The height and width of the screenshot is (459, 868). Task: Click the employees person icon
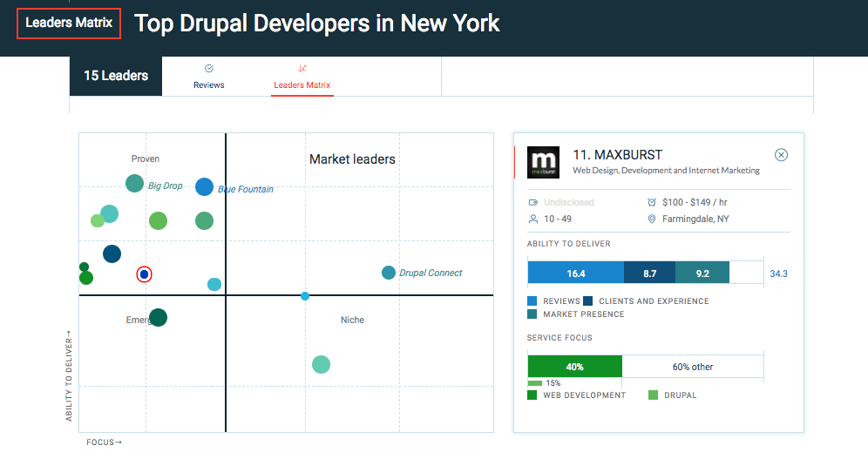click(533, 219)
